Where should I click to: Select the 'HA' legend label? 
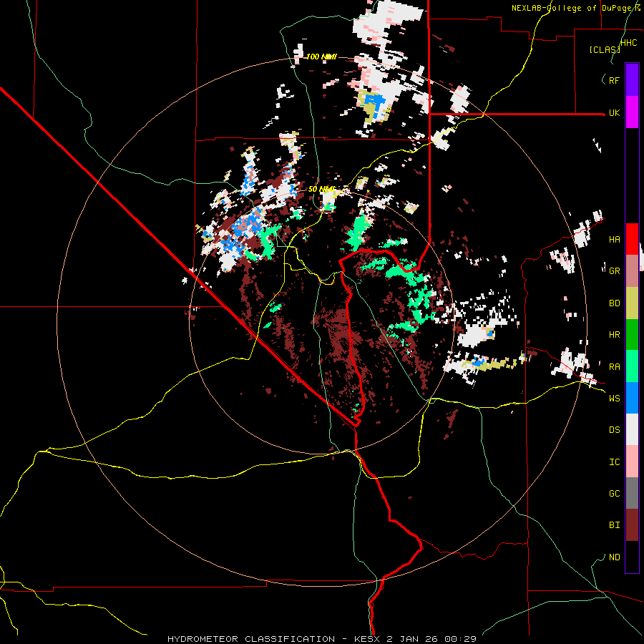pos(614,240)
